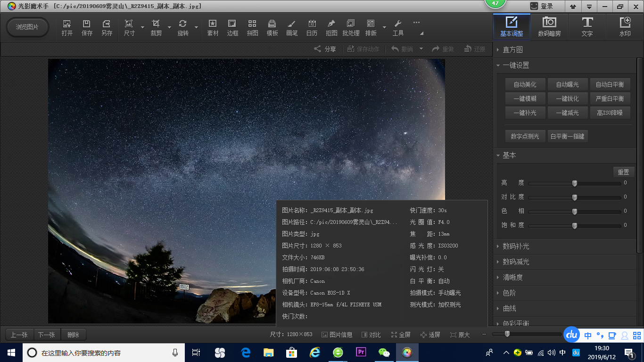Open the 日历 (Calendar) tool

pos(312,28)
